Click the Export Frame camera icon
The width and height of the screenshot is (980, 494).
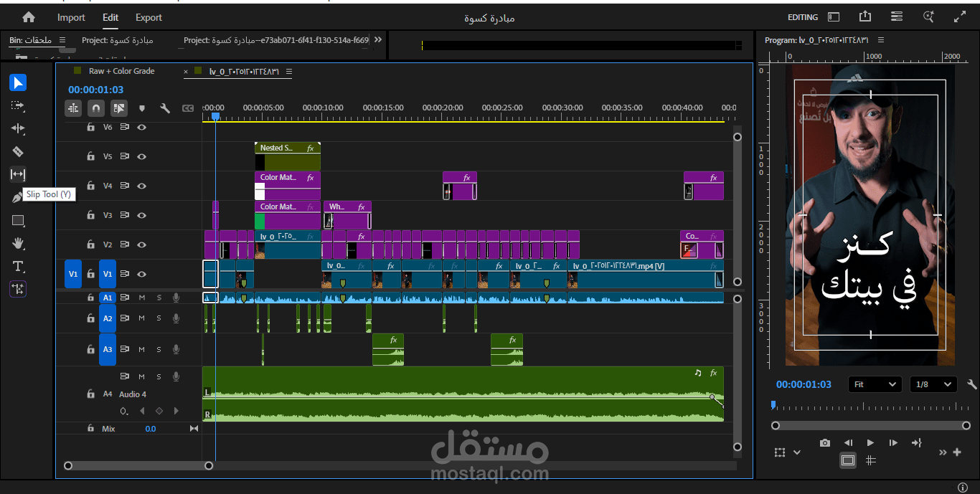(824, 442)
